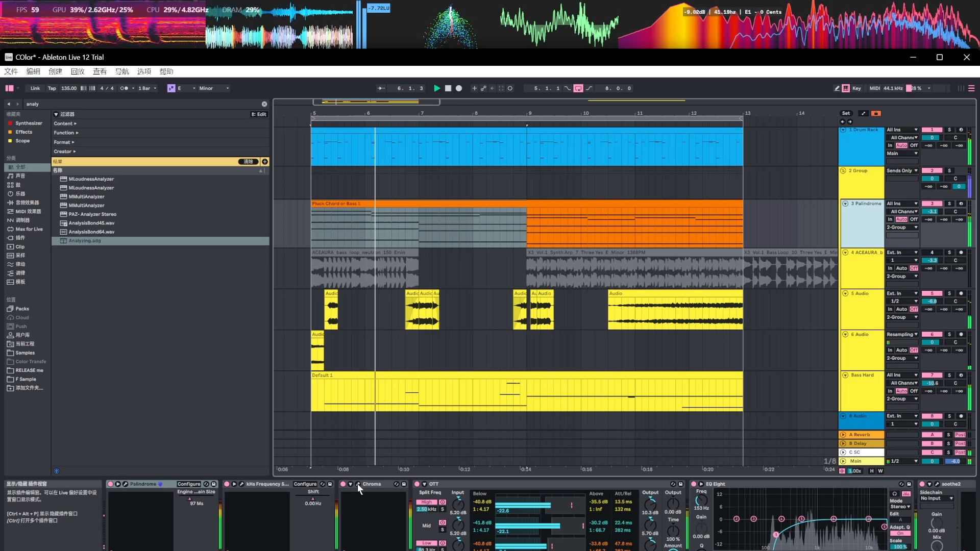The width and height of the screenshot is (980, 551).
Task: Toggle the track 5 Audio activator
Action: tap(932, 293)
